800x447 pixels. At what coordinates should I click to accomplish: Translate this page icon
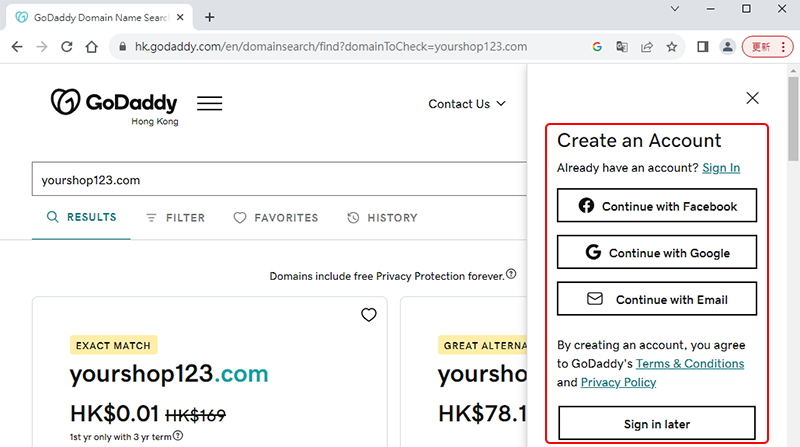pos(622,47)
